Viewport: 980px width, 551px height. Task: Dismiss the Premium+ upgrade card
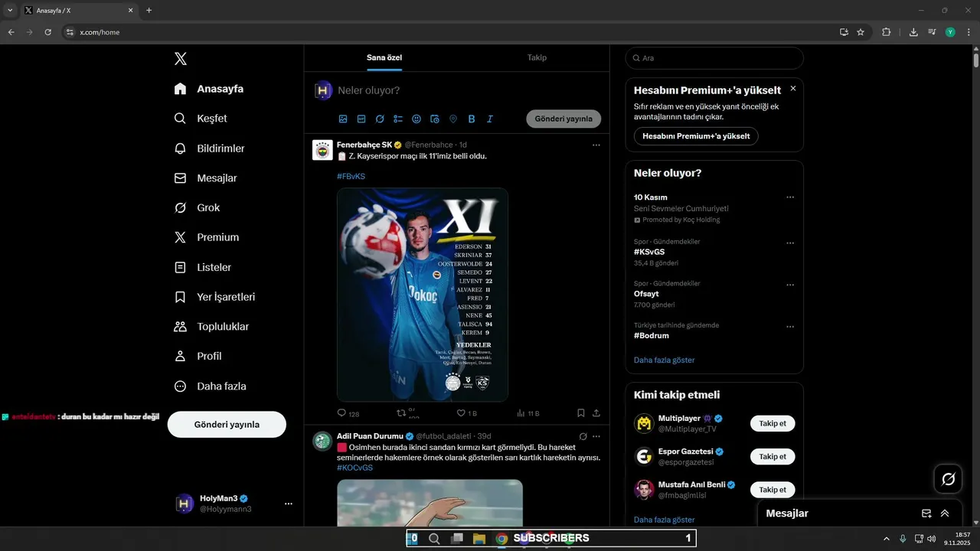[792, 89]
